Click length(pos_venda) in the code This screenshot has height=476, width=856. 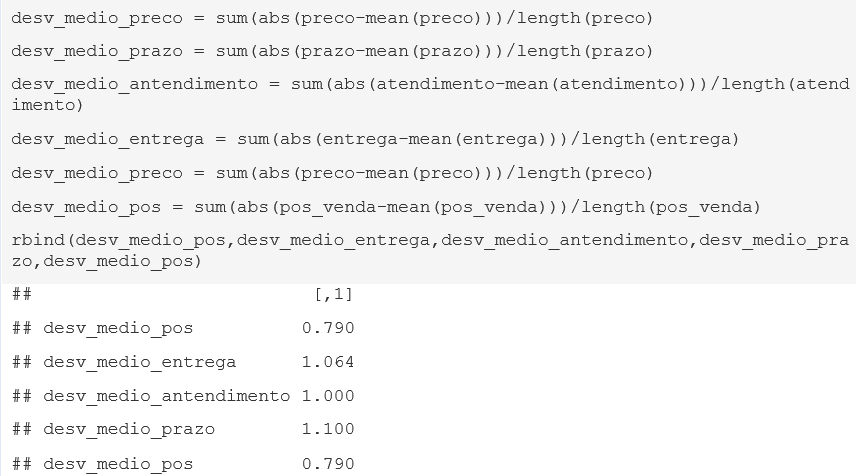pos(671,208)
